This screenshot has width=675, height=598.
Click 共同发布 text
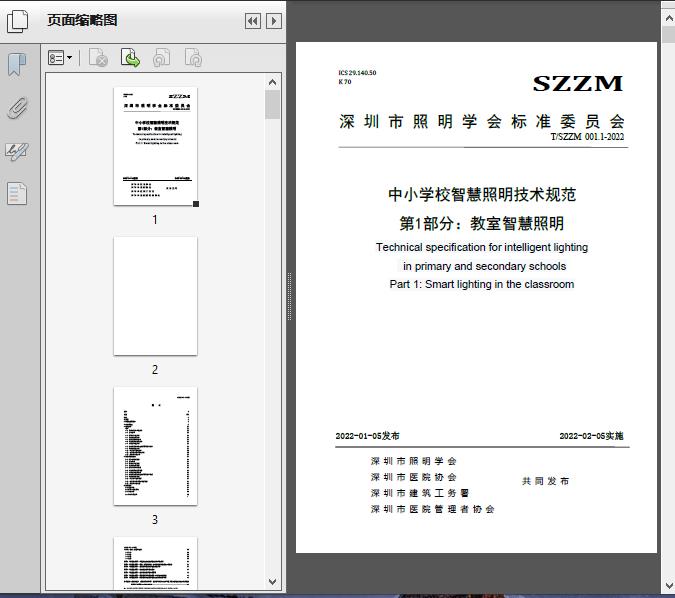(x=545, y=481)
